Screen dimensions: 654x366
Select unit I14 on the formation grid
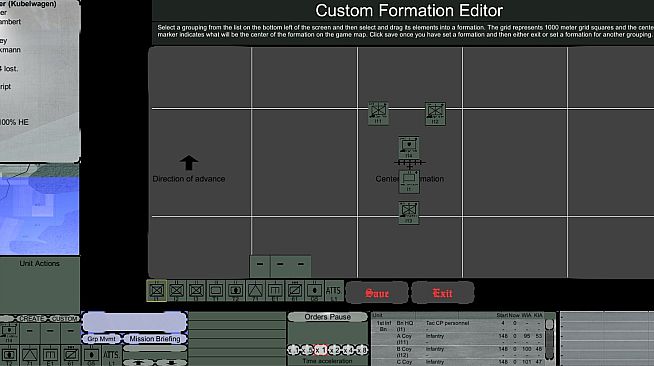pyautogui.click(x=409, y=147)
